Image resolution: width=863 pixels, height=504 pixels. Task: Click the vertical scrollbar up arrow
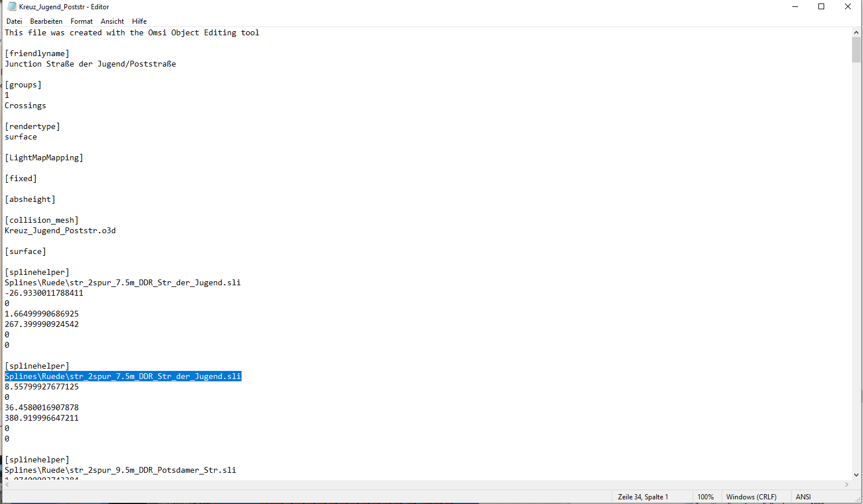tap(856, 32)
